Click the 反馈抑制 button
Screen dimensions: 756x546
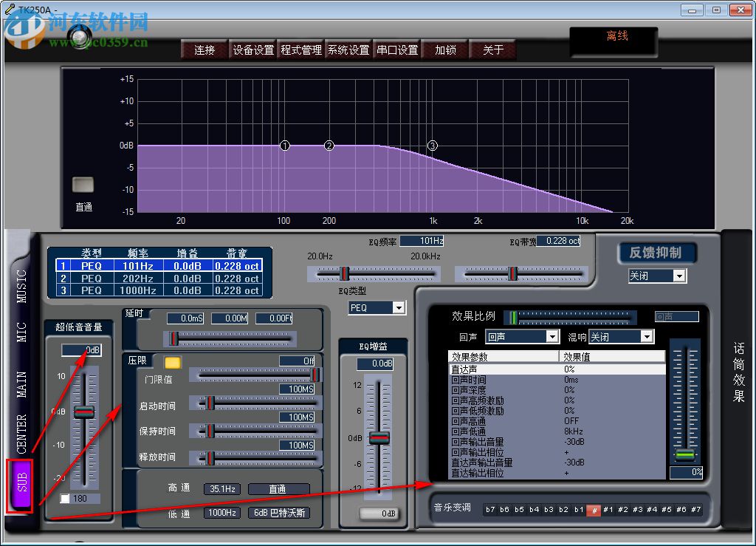coord(656,253)
